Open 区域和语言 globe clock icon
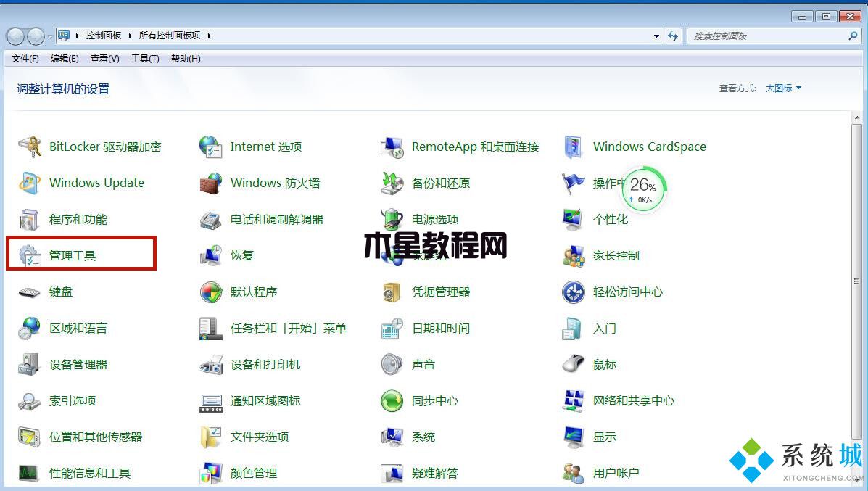868x491 pixels. coord(29,329)
